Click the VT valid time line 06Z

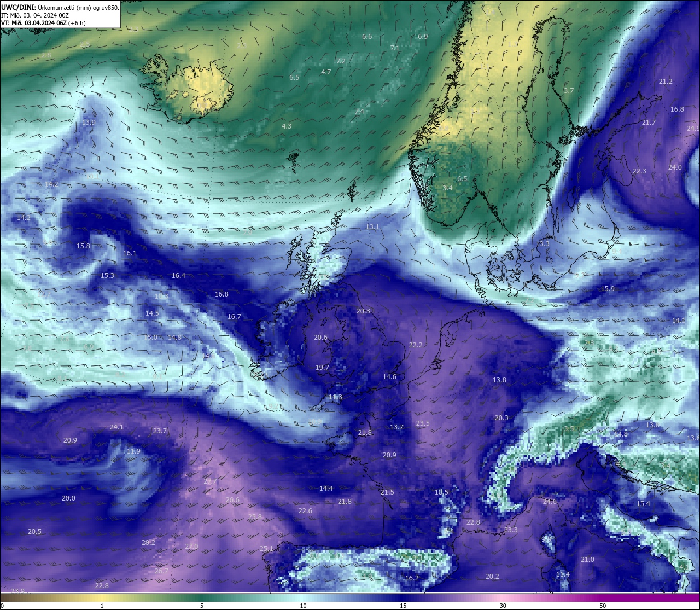(x=43, y=22)
